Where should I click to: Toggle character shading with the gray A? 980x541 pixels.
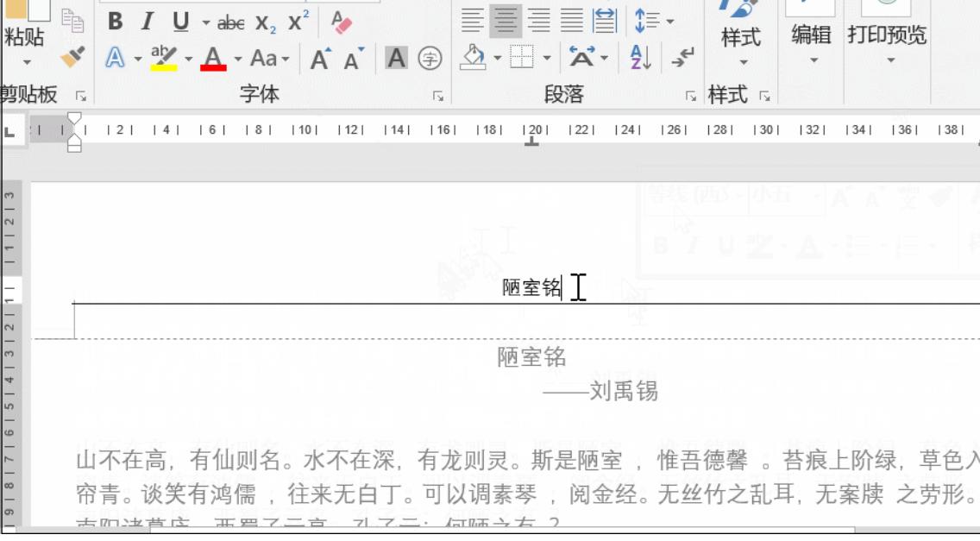(x=394, y=57)
